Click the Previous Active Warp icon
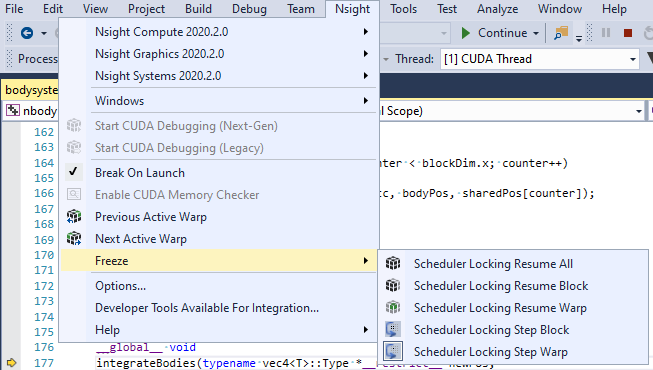Image resolution: width=653 pixels, height=370 pixels. coord(74,217)
